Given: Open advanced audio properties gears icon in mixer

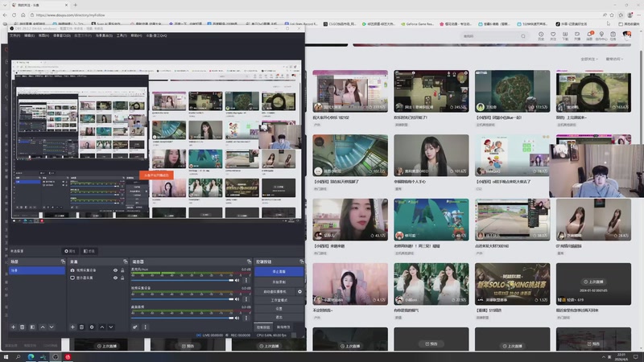Looking at the screenshot, I should (x=134, y=327).
